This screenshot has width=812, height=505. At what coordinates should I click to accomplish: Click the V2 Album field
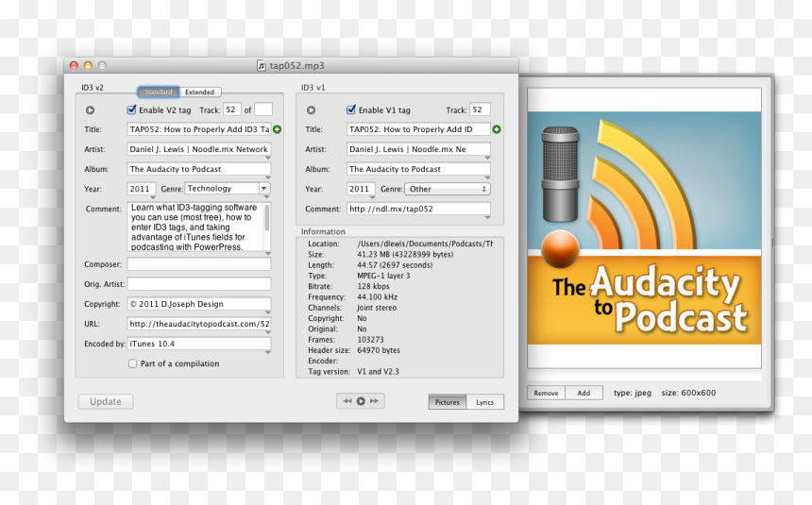pyautogui.click(x=199, y=169)
